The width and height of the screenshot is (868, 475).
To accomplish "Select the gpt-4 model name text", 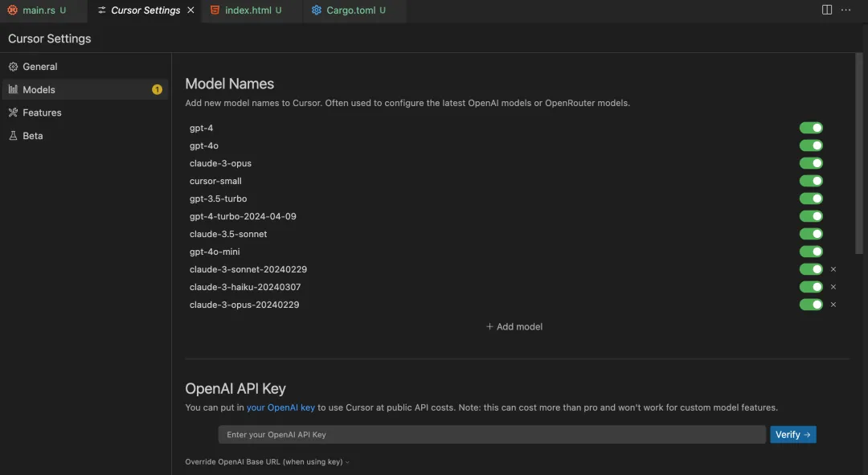I will point(201,128).
